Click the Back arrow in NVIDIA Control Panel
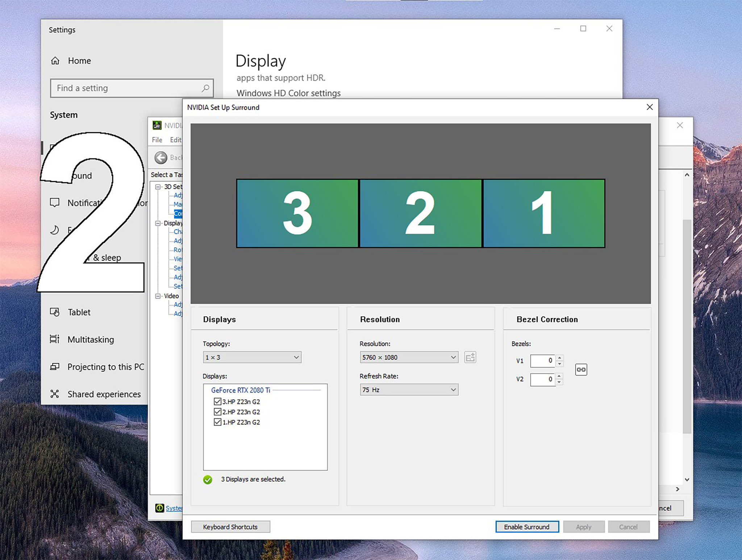This screenshot has width=742, height=560. [x=161, y=158]
